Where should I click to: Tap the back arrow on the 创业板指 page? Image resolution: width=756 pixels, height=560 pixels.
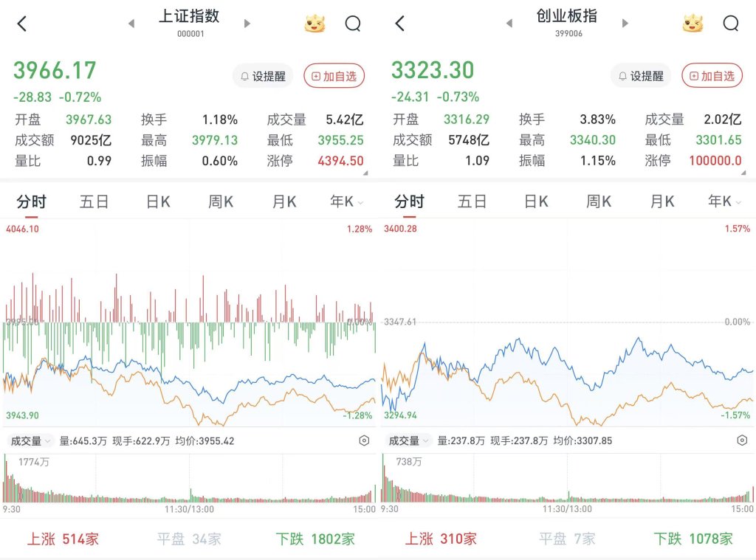pos(398,23)
